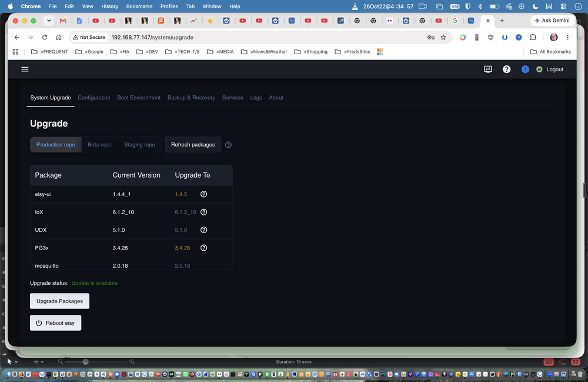Open the Bookmarks menu in the menu bar
This screenshot has height=382, width=588.
(139, 6)
